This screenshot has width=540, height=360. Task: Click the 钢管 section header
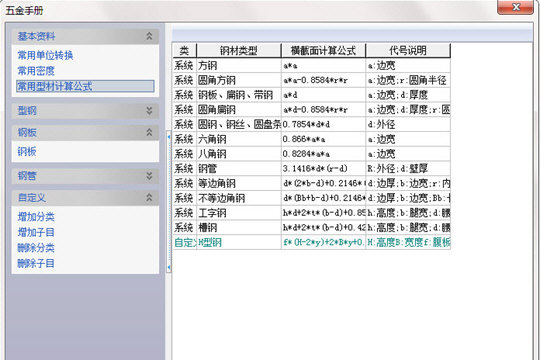tap(85, 176)
